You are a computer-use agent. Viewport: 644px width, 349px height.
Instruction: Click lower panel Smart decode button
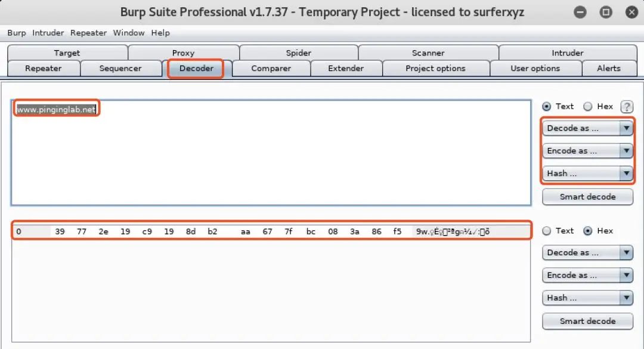tap(587, 321)
